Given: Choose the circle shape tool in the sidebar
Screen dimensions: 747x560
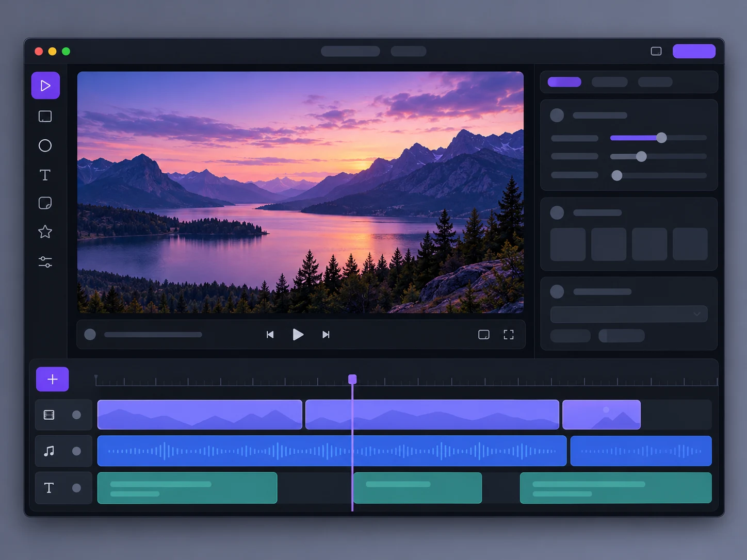Looking at the screenshot, I should (45, 146).
